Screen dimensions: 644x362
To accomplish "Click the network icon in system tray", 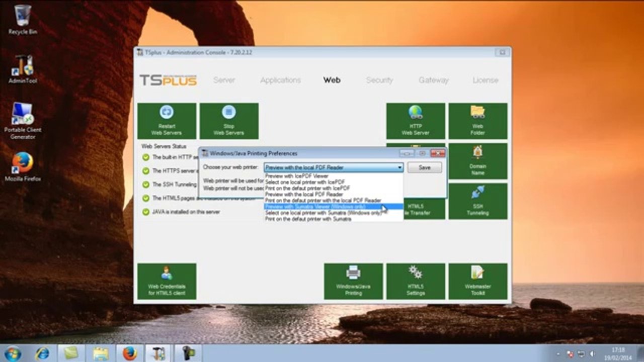I will [x=581, y=353].
